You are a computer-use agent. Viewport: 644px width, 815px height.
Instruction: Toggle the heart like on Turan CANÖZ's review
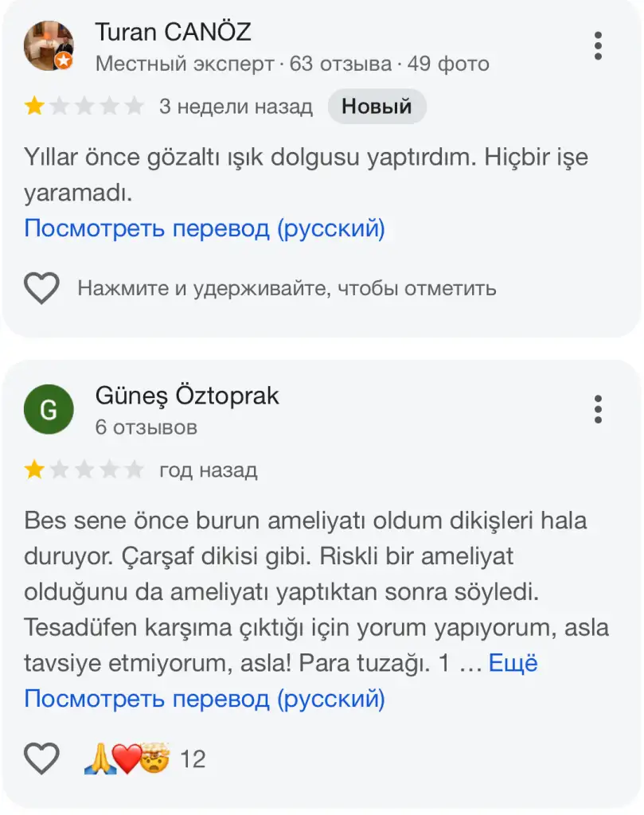click(41, 288)
